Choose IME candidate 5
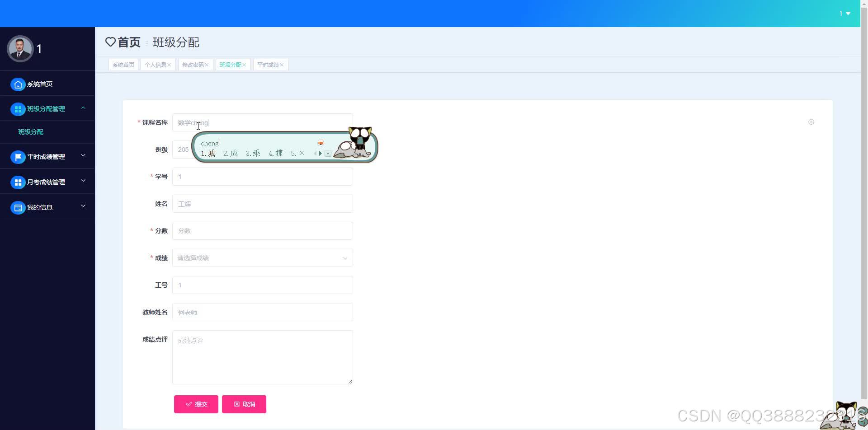The width and height of the screenshot is (868, 430). [x=297, y=154]
